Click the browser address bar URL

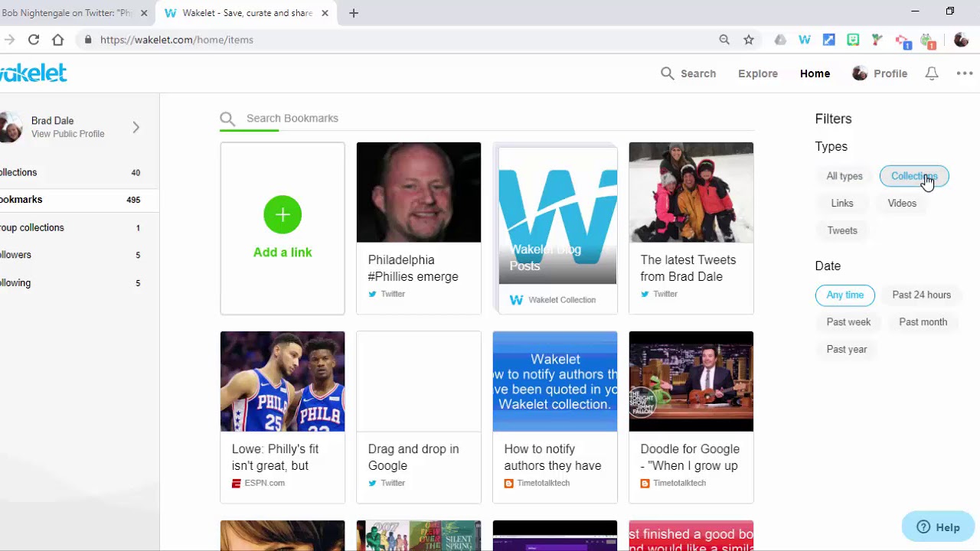tap(177, 40)
